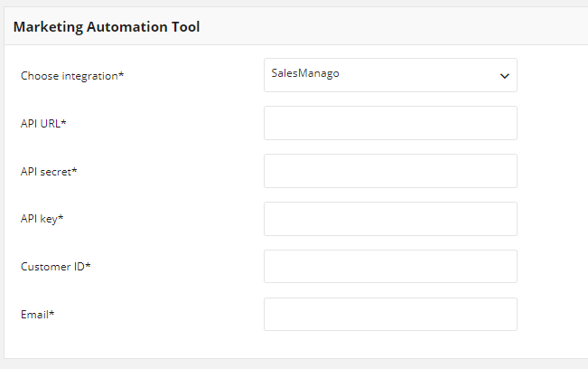
Task: Open the Choose integration dropdown
Action: (390, 75)
